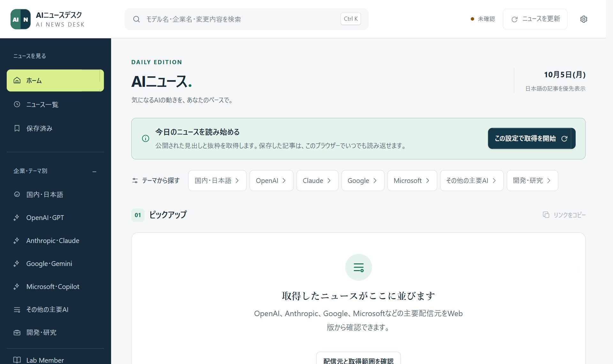Click the bookmark icon for 保存済み
This screenshot has width=613, height=364.
coord(17,128)
